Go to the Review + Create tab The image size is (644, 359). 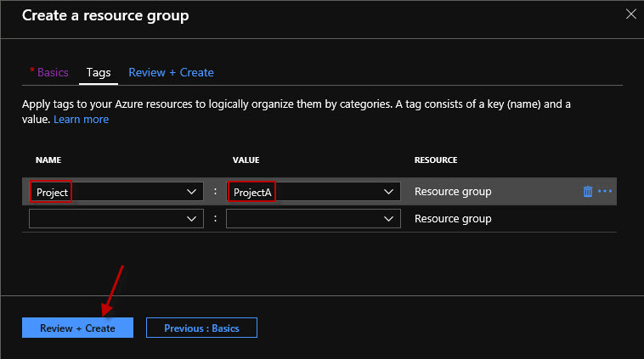tap(171, 73)
